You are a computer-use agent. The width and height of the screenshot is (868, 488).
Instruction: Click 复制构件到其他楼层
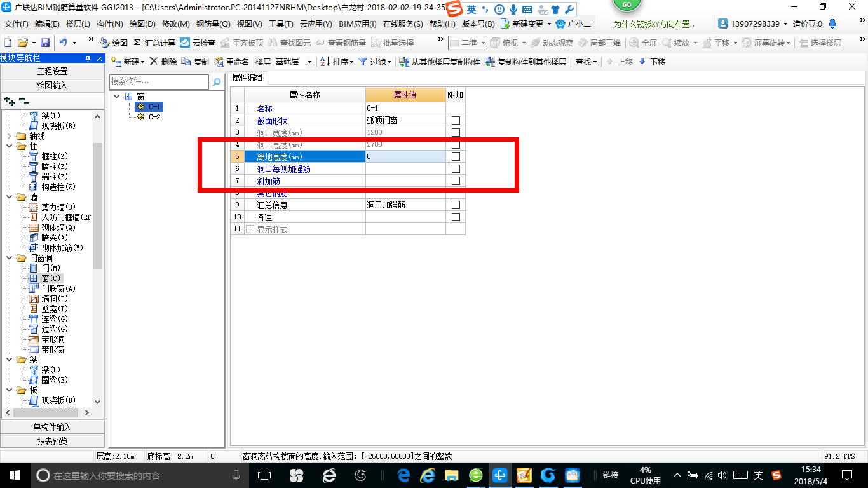click(x=526, y=62)
